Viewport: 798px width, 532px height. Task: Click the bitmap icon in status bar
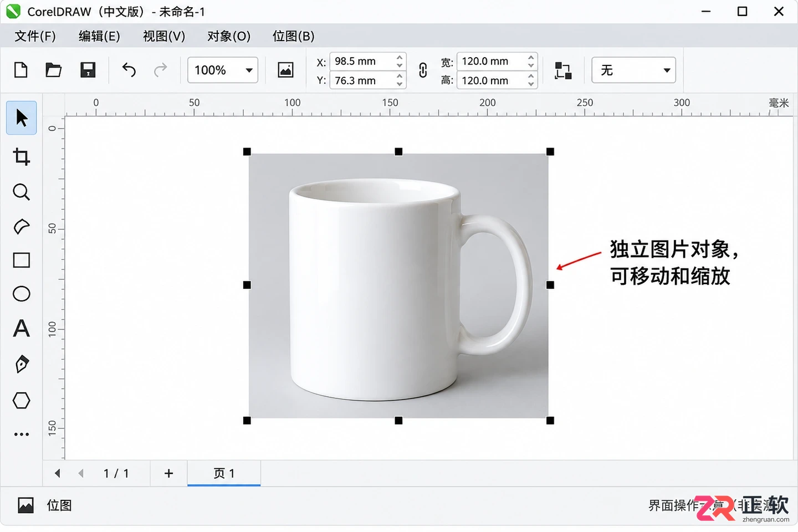(x=25, y=505)
